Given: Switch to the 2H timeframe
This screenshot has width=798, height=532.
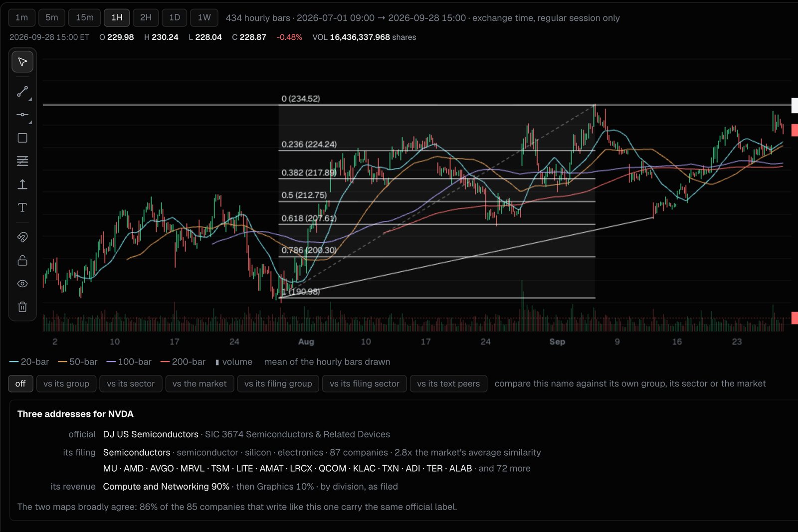Looking at the screenshot, I should [x=146, y=17].
